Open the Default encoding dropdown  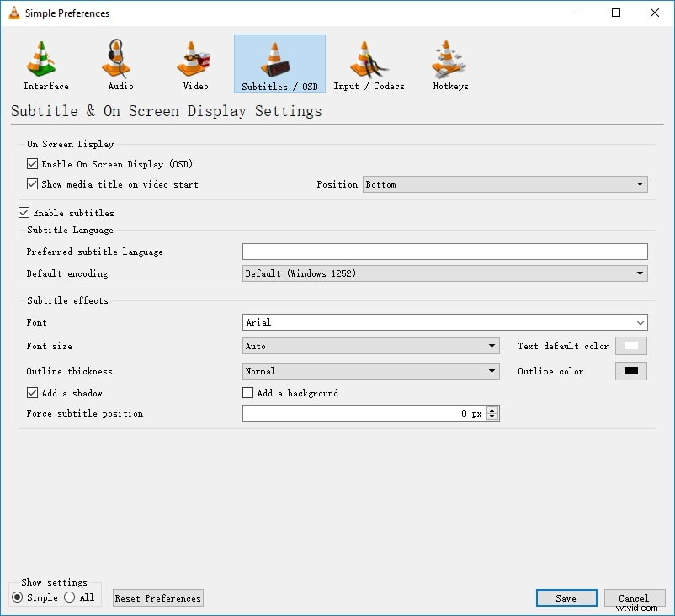pos(444,273)
